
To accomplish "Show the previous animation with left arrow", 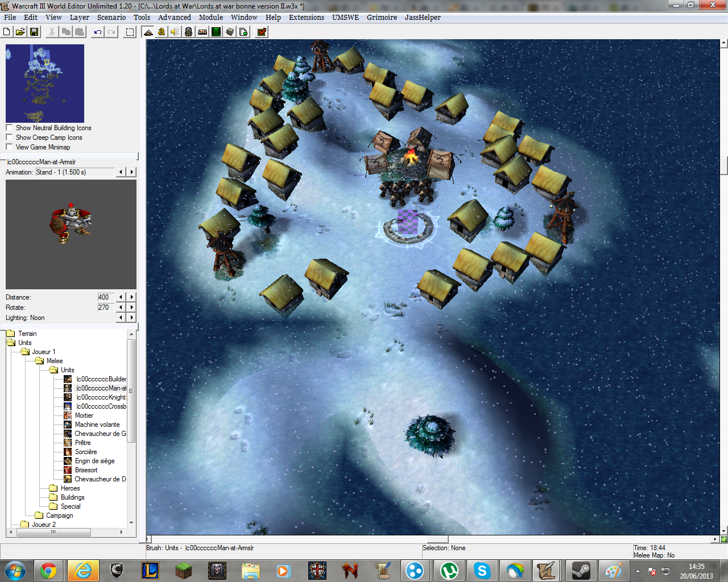I will (121, 172).
